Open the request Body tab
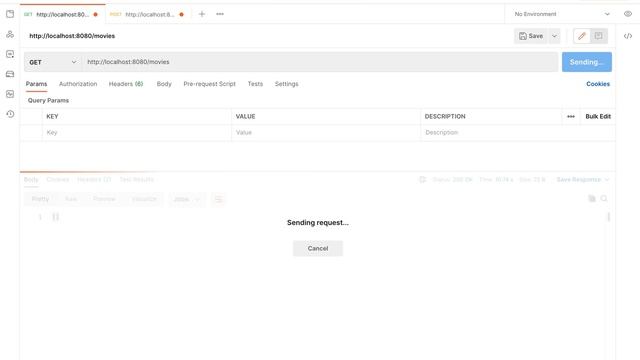Image resolution: width=640 pixels, height=360 pixels. [164, 84]
